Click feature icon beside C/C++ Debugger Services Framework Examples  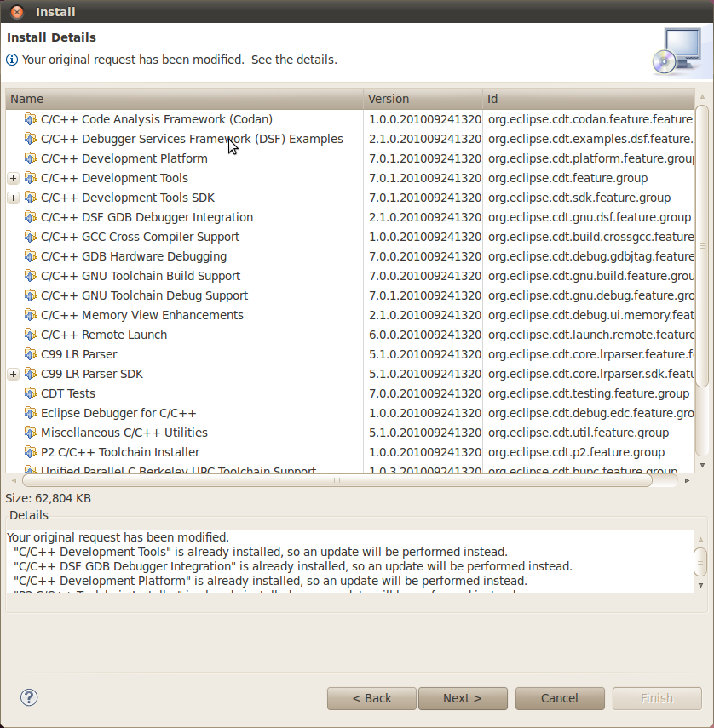[x=31, y=139]
